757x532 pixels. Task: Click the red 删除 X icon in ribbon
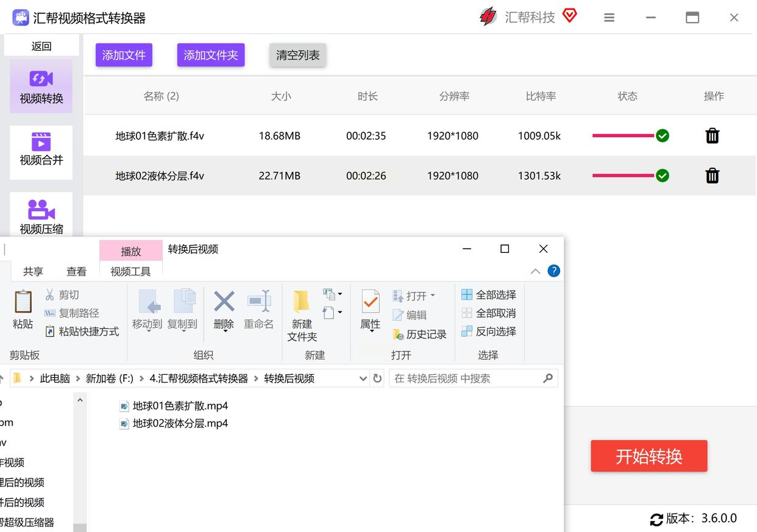point(224,302)
